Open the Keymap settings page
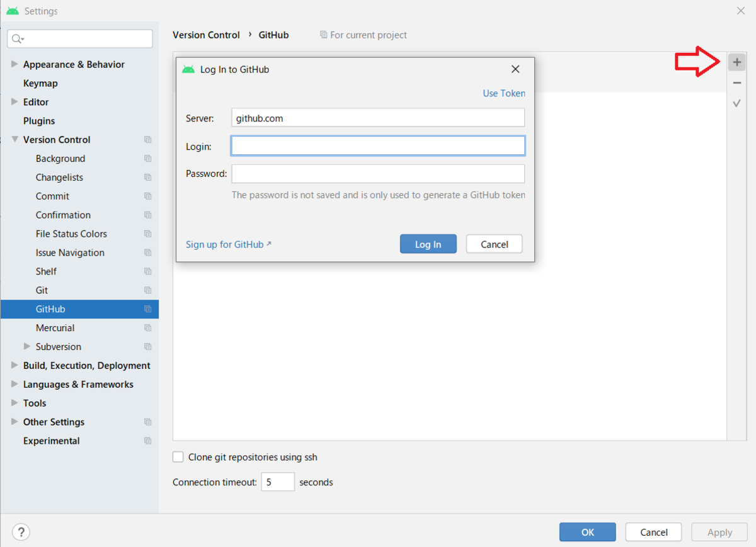This screenshot has width=756, height=547. click(40, 83)
